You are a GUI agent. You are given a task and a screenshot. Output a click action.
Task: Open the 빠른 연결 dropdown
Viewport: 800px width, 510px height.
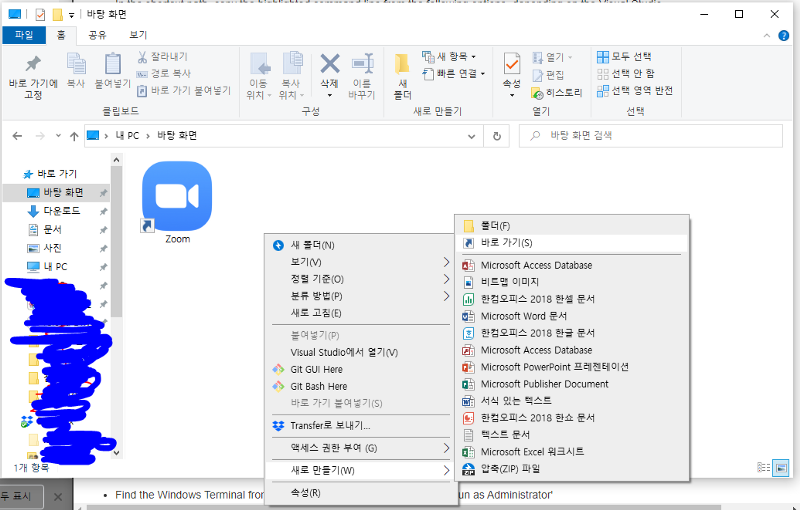click(454, 73)
